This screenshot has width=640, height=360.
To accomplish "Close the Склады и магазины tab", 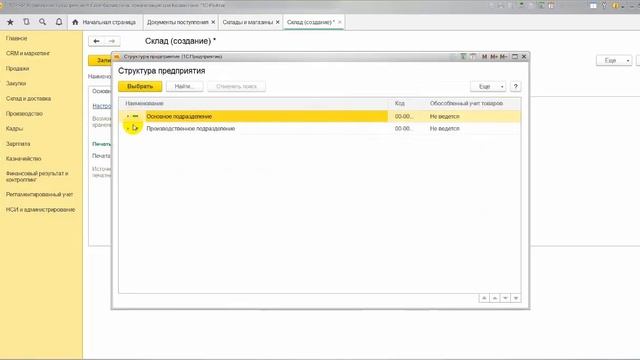I will (x=278, y=22).
